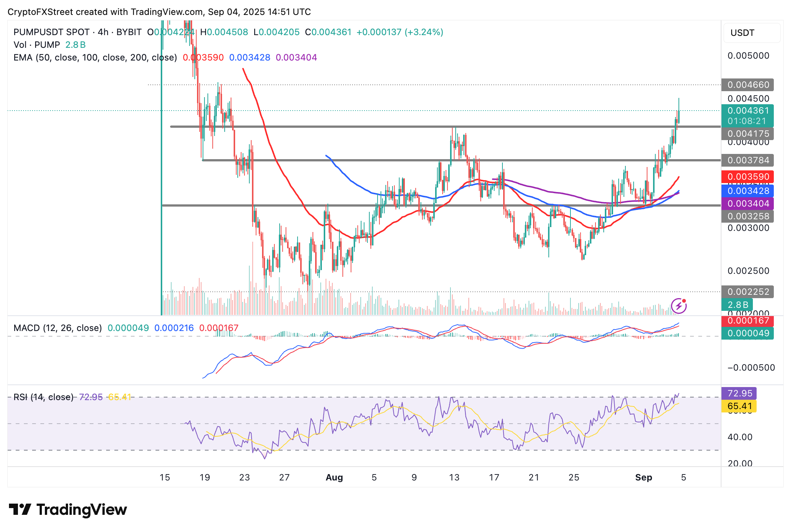Viewport: 791px width, 532px height.
Task: Click the purple lightning bolt icon
Action: tap(678, 306)
